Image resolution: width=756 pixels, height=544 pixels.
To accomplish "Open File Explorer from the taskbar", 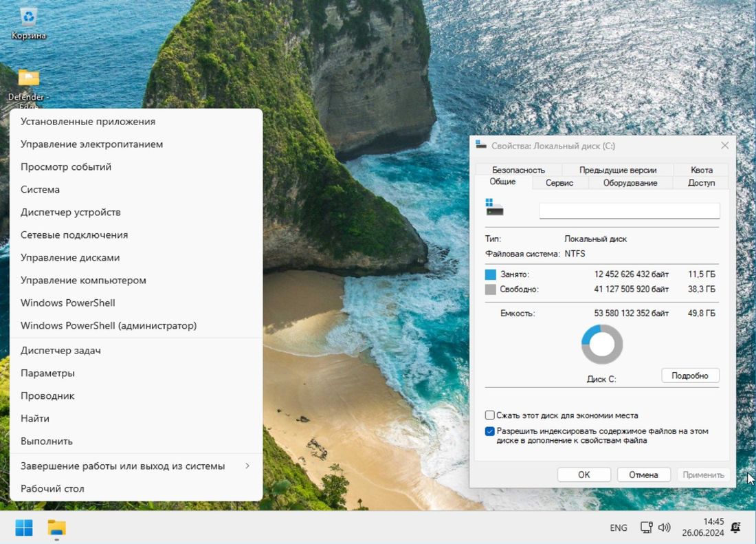I will point(57,527).
